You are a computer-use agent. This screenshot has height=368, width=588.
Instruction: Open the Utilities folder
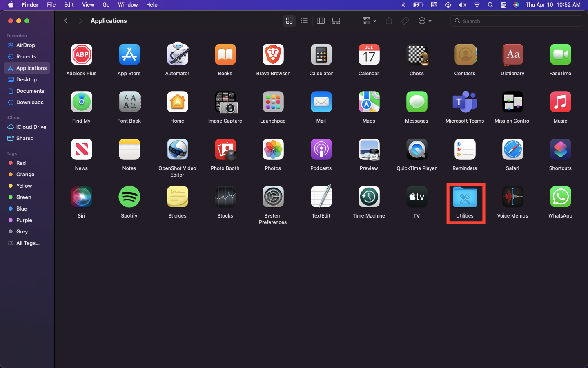click(465, 197)
